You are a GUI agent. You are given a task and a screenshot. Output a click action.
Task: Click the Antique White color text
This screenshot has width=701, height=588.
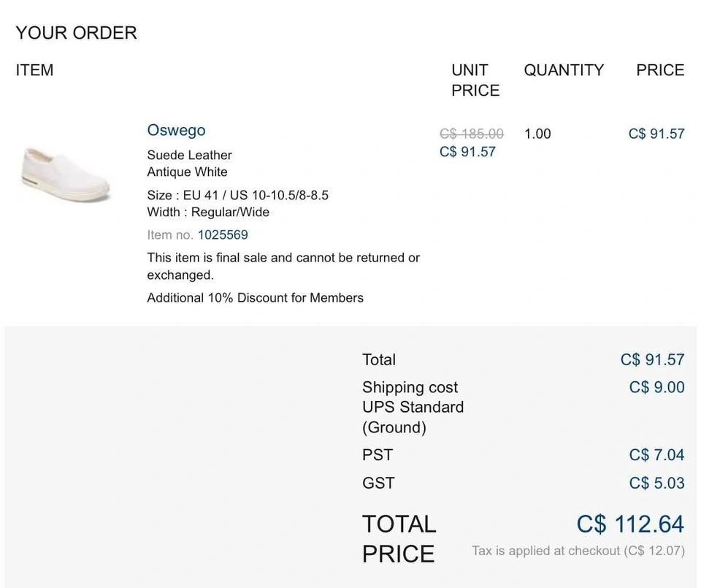[187, 172]
